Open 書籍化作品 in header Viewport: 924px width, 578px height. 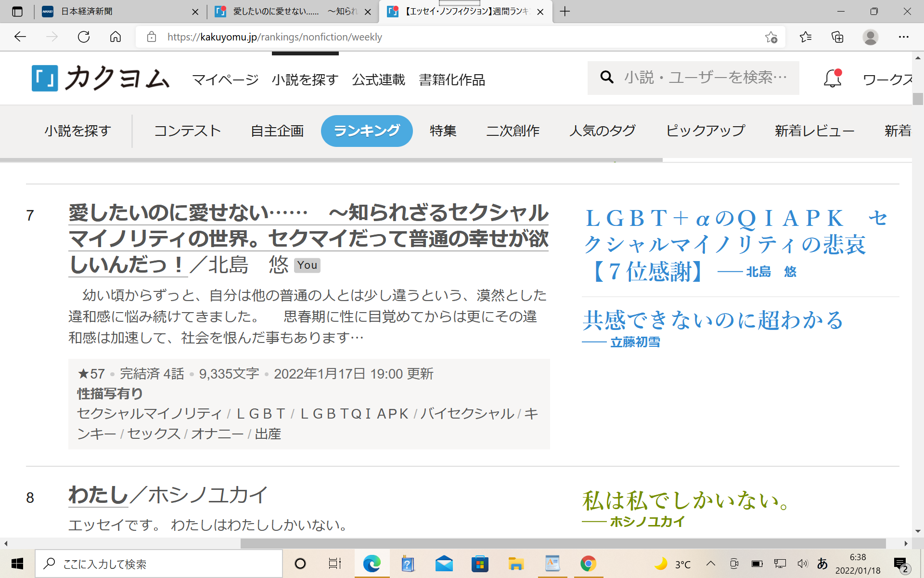coord(452,79)
